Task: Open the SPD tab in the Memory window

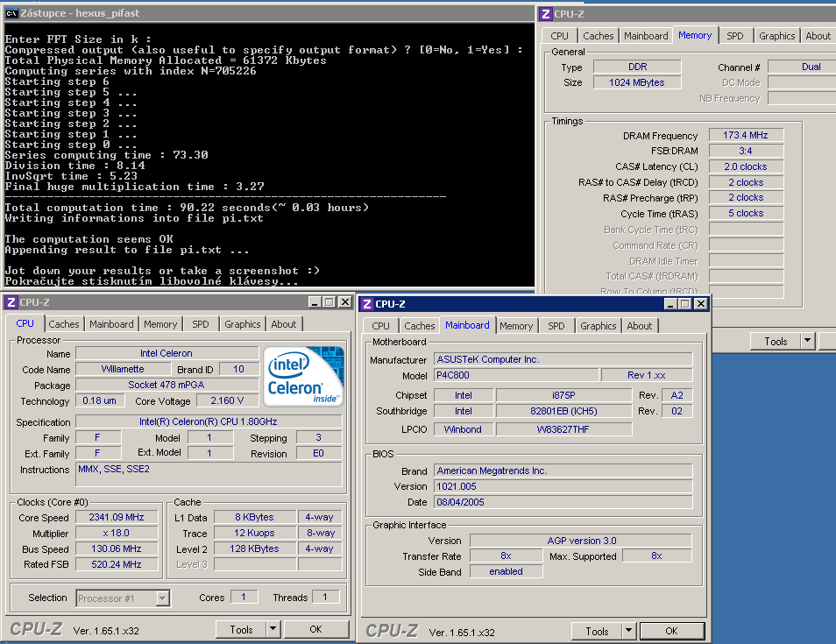Action: (x=734, y=36)
